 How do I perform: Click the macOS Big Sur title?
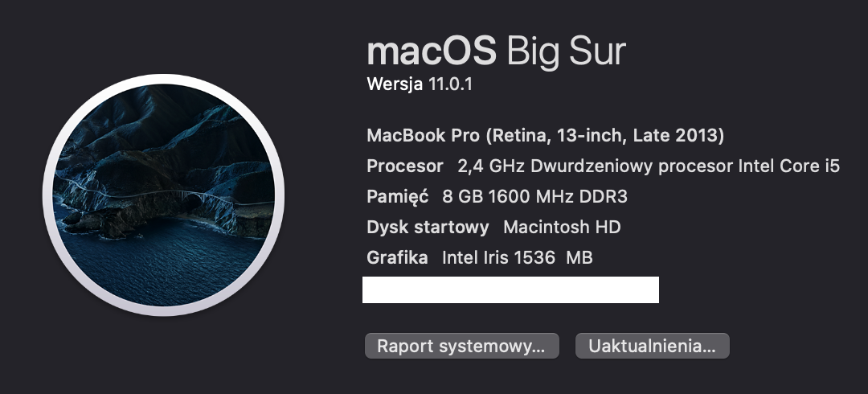click(x=496, y=51)
